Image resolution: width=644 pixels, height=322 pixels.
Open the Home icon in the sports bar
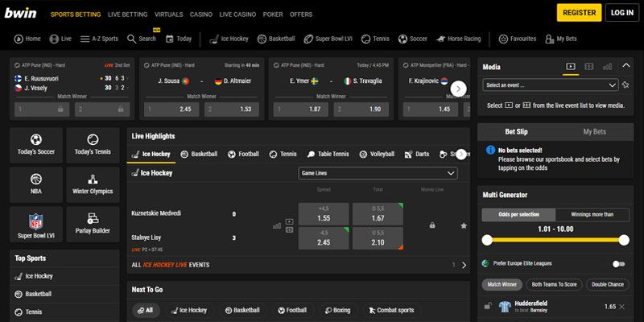coord(19,39)
